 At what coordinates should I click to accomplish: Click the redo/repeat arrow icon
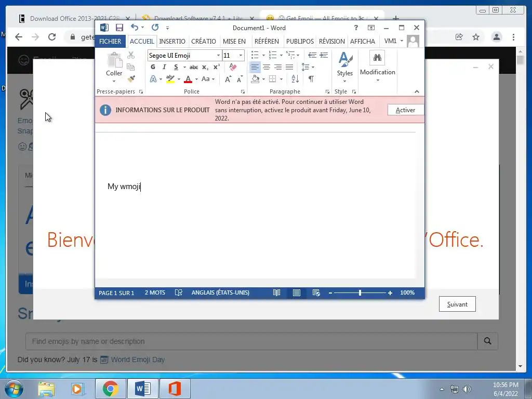[x=155, y=28]
